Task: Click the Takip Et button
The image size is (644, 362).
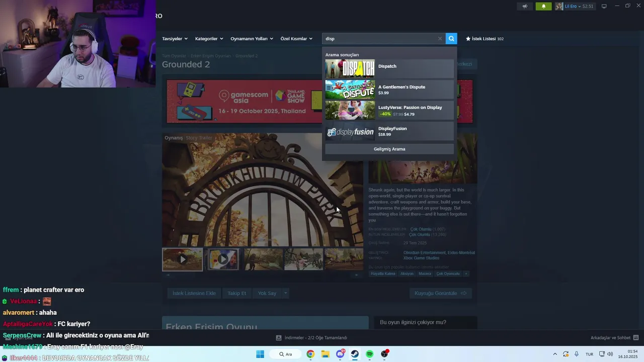Action: 237,293
